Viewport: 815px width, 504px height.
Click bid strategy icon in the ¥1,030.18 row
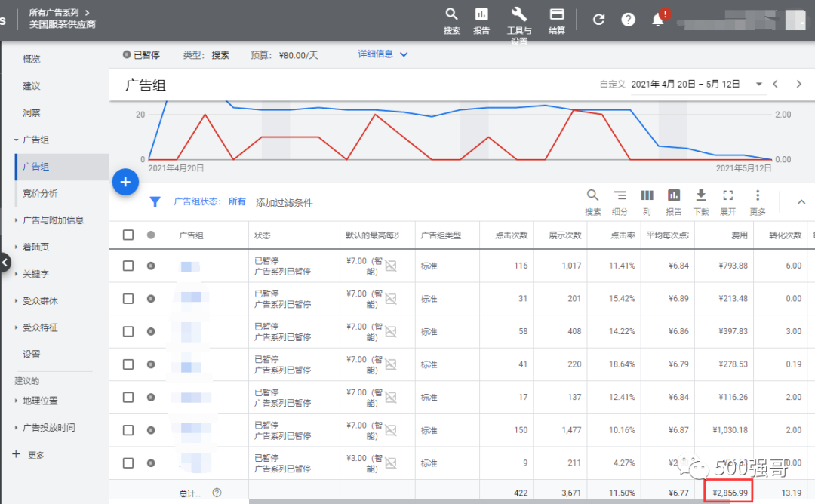point(391,430)
